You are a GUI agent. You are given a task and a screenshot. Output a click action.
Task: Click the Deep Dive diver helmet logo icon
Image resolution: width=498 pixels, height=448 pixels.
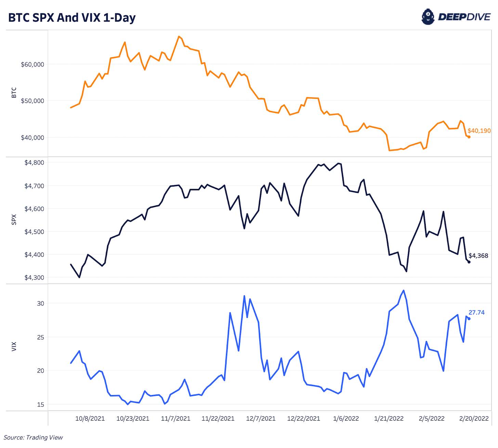(x=428, y=17)
